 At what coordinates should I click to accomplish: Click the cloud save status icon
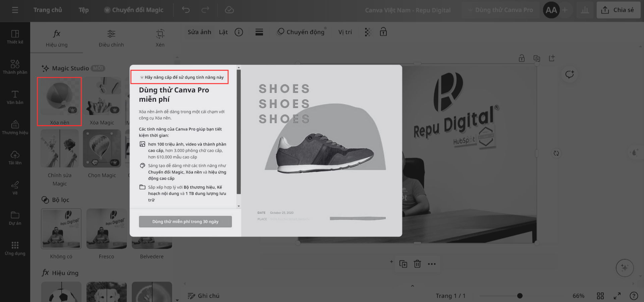coord(229,10)
